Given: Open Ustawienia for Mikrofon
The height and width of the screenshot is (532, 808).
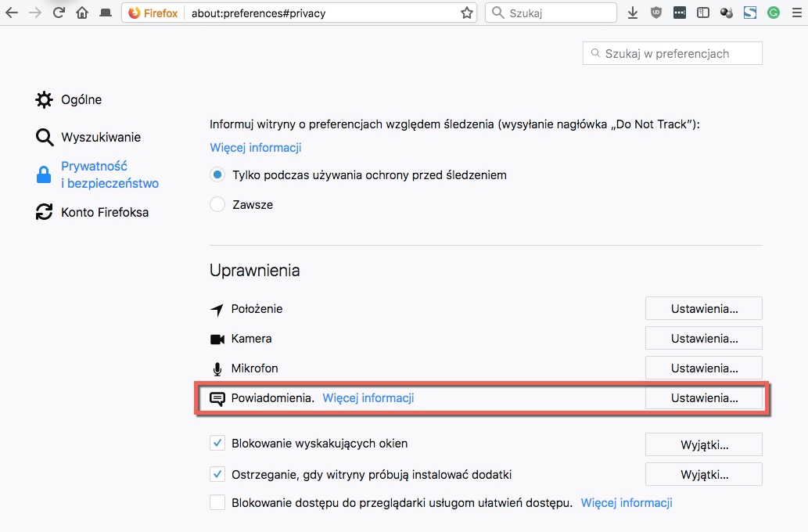Looking at the screenshot, I should click(x=704, y=368).
